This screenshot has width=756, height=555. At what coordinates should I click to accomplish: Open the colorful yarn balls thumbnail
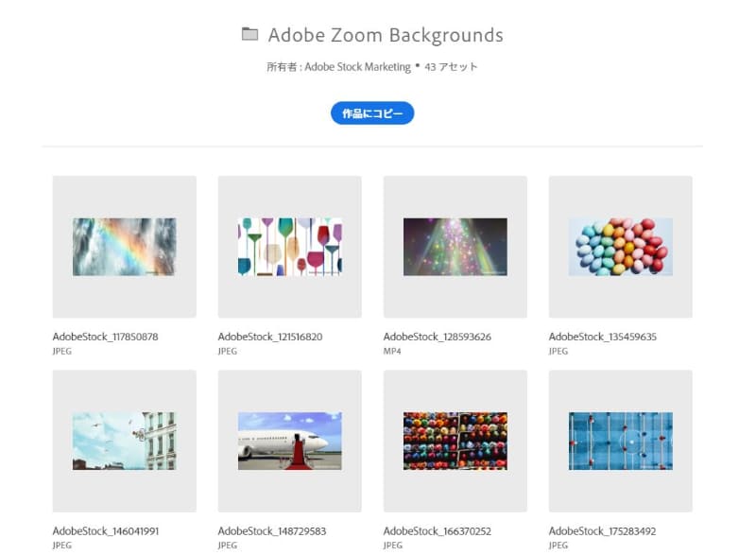455,441
